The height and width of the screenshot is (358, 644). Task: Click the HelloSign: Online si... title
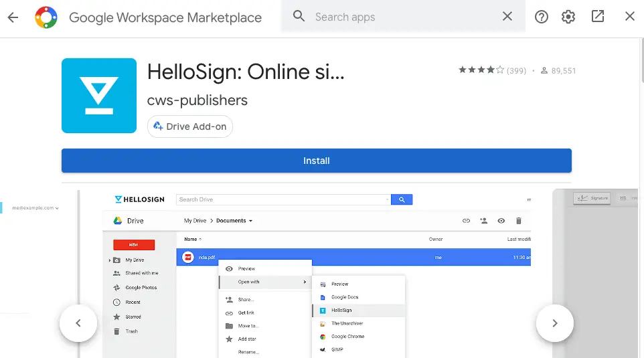[246, 72]
